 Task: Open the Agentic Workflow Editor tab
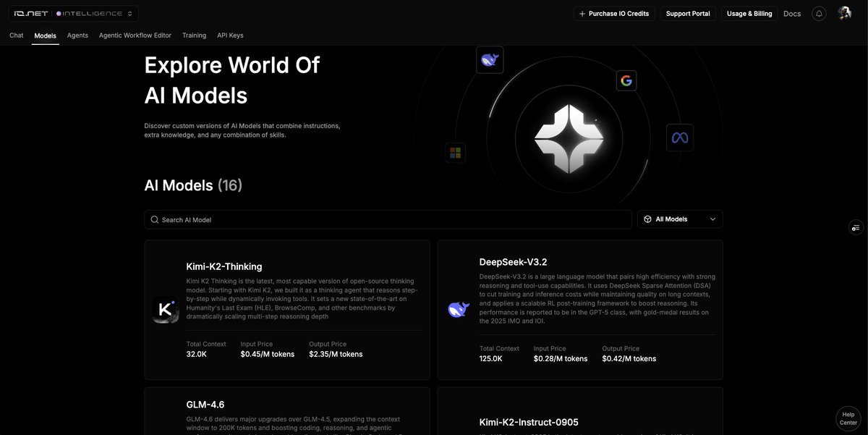click(x=135, y=35)
